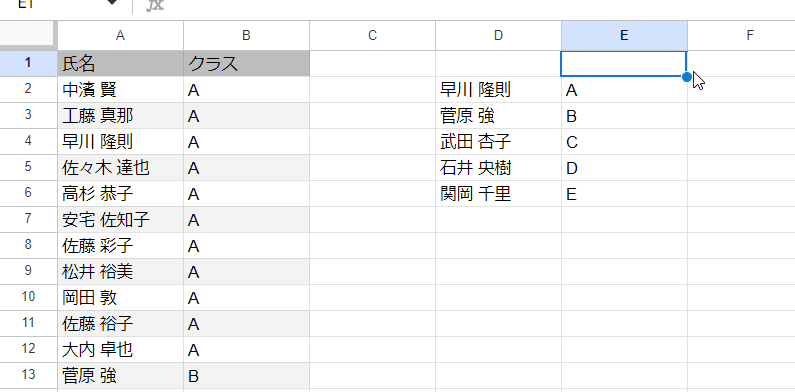Open the name box dropdown arrow
This screenshot has width=795, height=392.
pos(112,3)
